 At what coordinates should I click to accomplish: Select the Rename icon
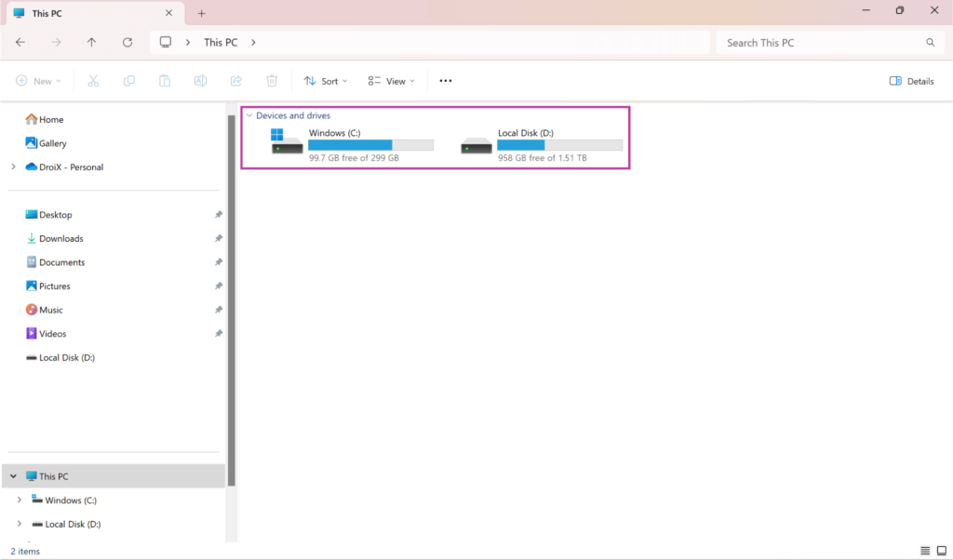[200, 80]
